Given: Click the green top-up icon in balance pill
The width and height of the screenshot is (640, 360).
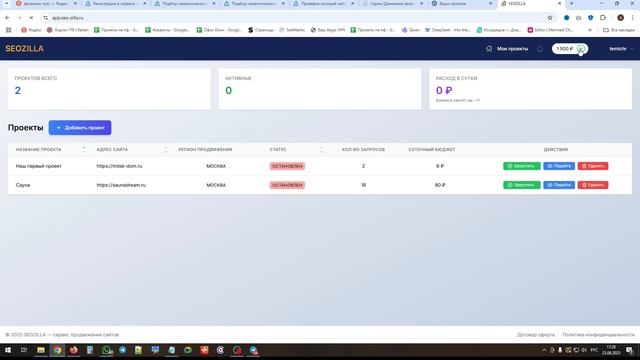Looking at the screenshot, I should coord(581,49).
